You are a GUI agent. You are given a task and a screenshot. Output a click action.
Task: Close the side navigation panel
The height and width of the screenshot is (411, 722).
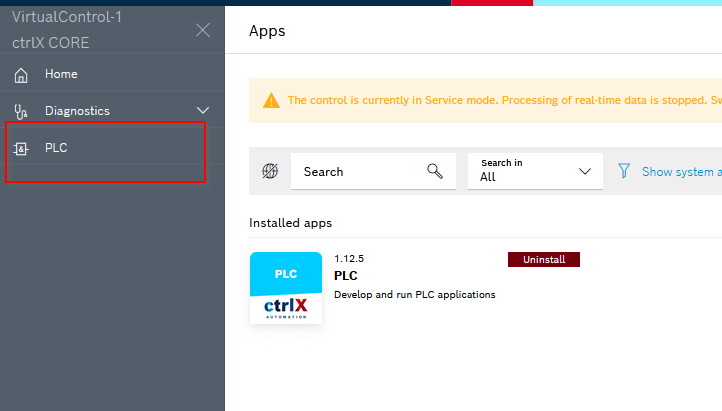(203, 30)
